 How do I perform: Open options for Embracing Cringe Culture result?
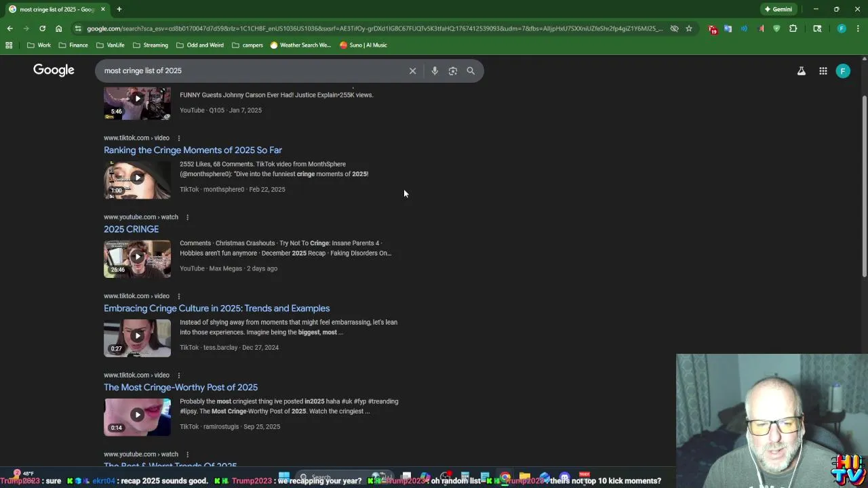pyautogui.click(x=179, y=296)
